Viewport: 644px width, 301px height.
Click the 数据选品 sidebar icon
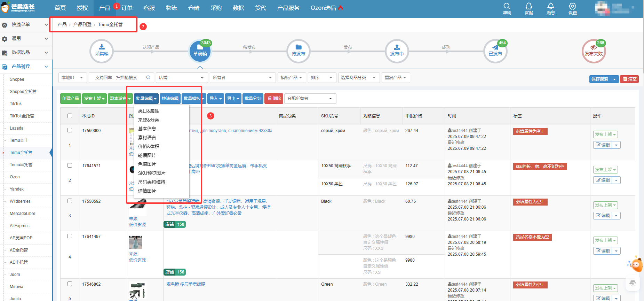pyautogui.click(x=5, y=53)
